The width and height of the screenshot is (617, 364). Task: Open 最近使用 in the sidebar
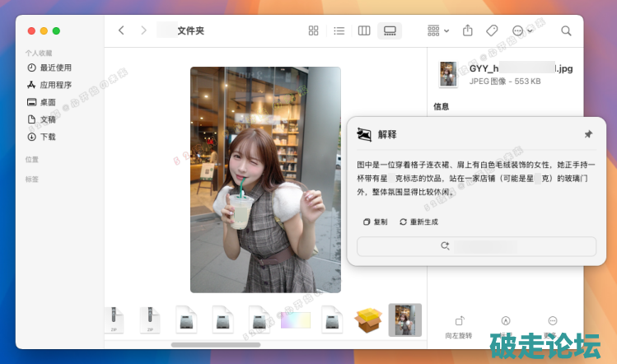tap(55, 68)
